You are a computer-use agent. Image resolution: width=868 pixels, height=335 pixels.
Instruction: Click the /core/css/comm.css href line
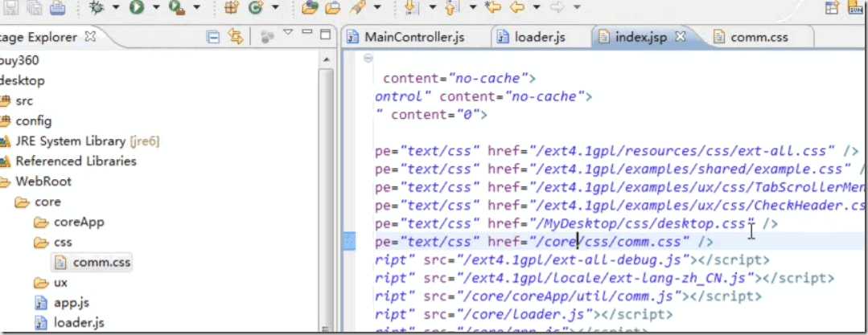[x=544, y=242]
